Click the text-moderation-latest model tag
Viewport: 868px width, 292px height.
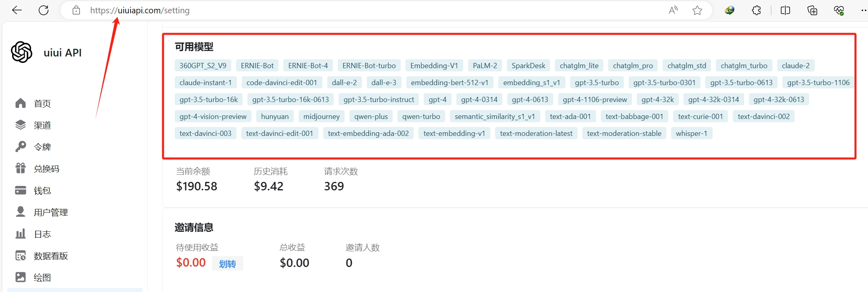pos(536,133)
